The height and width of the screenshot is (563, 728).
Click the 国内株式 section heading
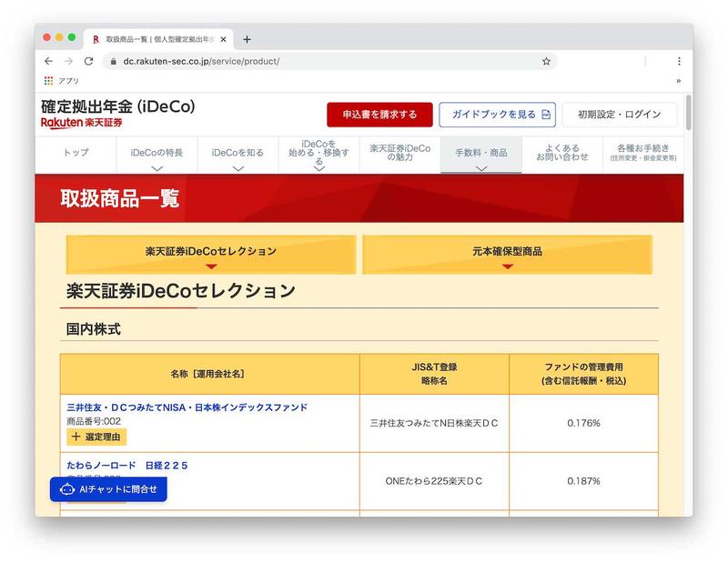(x=94, y=329)
